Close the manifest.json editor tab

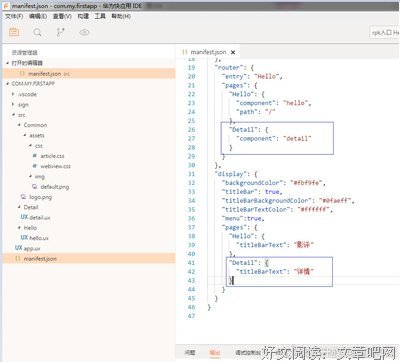click(x=233, y=52)
